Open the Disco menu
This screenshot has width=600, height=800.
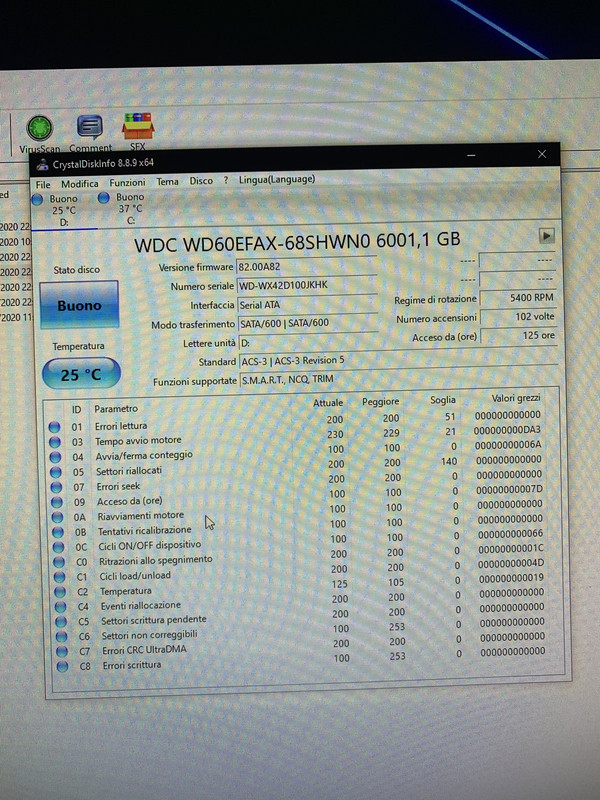[x=201, y=181]
